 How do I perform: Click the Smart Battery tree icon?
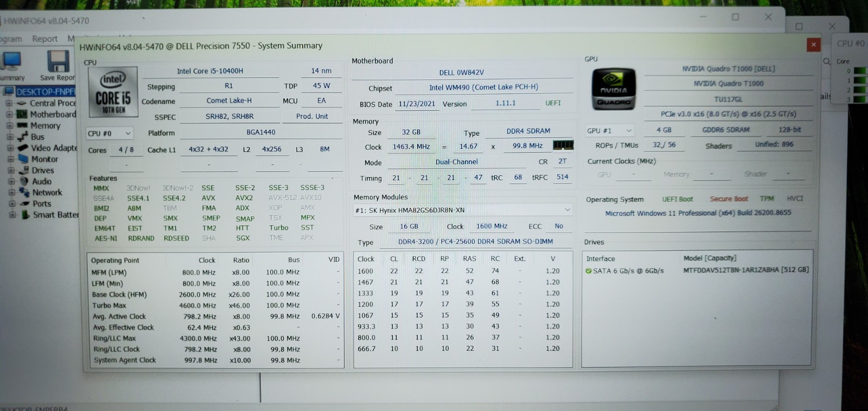[25, 214]
